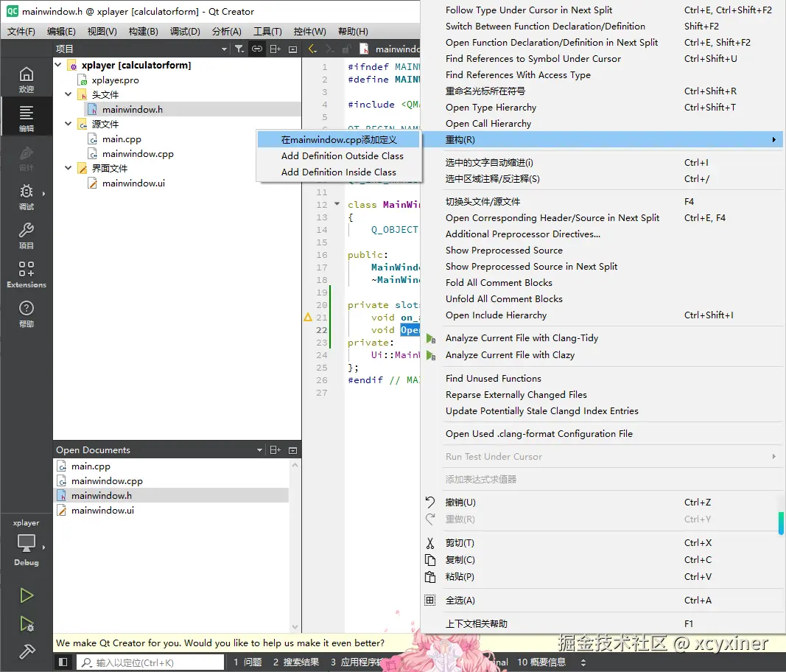Split the project panel view
Screen dimensions: 786x672
pos(276,49)
